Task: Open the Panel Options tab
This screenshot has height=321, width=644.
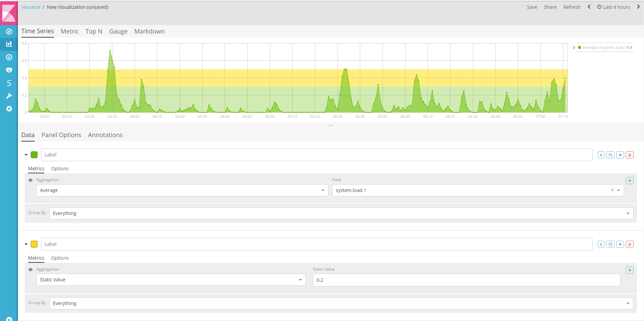Action: pyautogui.click(x=61, y=135)
